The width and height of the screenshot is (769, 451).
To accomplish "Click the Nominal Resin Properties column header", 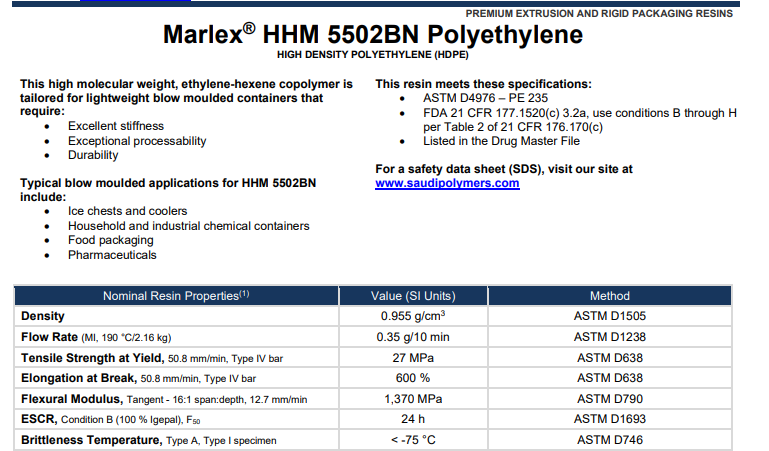I will 176,296.
